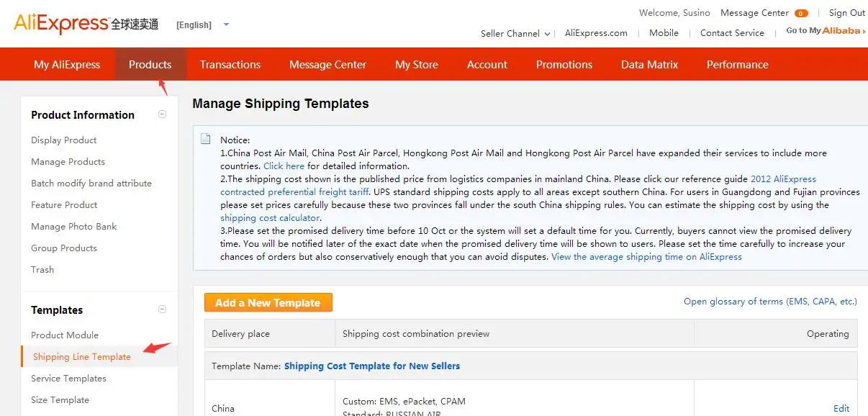Screen dimensions: 868x416
Task: Click Add a New Template button
Action: [268, 302]
